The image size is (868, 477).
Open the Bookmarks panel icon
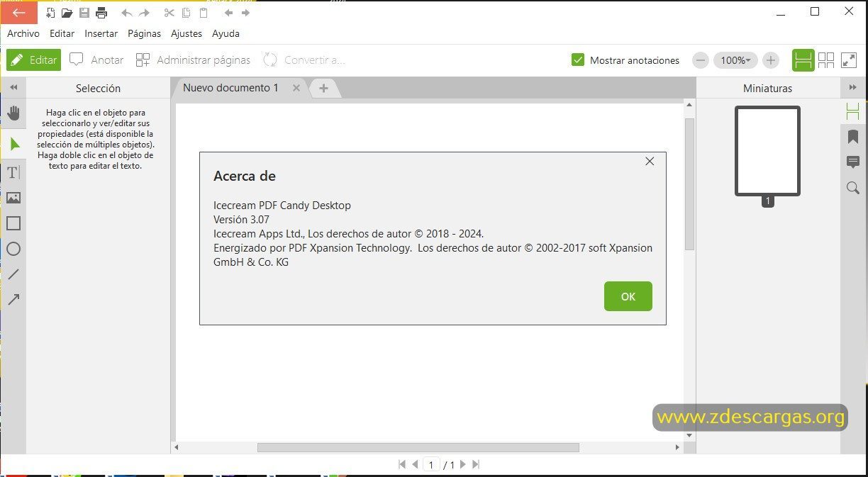(x=853, y=137)
